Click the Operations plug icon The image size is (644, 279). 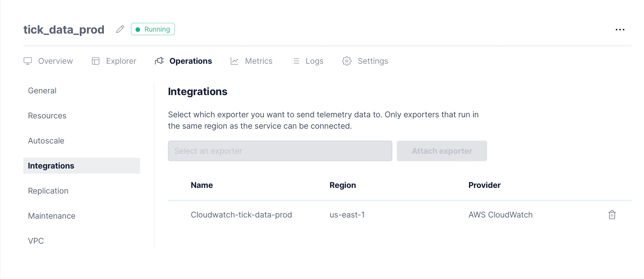click(159, 61)
